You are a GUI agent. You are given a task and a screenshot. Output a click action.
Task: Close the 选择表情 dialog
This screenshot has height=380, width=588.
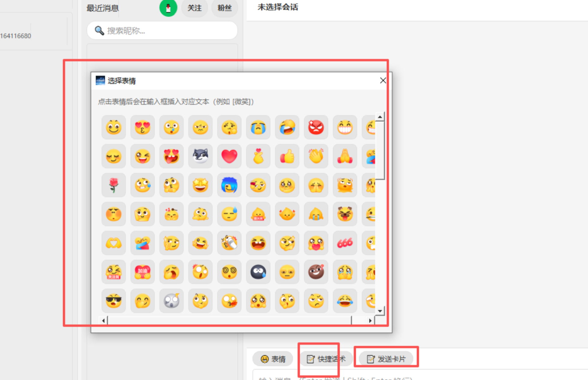[x=383, y=81]
